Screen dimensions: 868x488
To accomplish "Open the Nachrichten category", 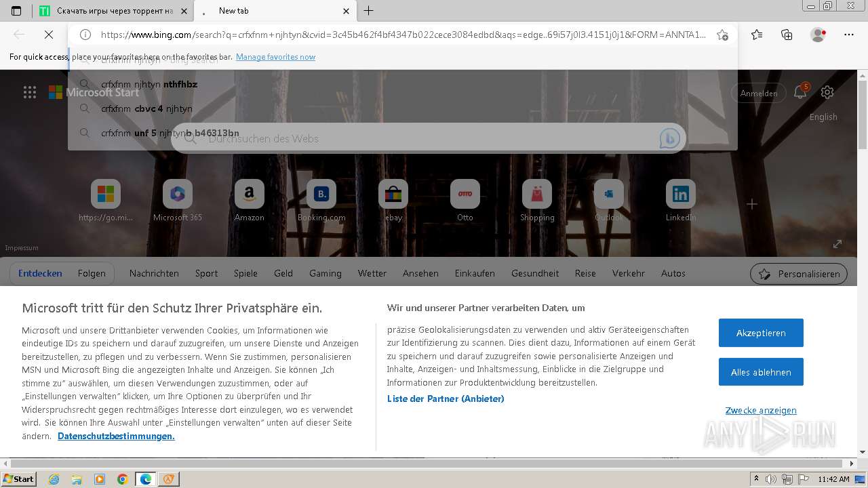I will click(x=154, y=273).
